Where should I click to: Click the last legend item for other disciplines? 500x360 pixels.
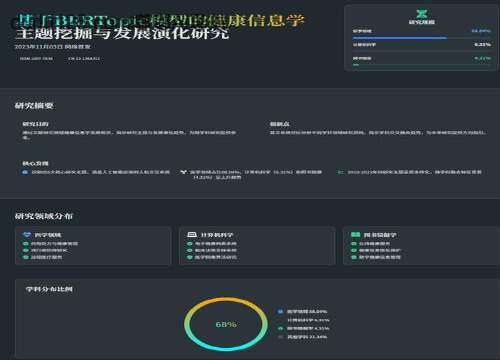tap(303, 337)
